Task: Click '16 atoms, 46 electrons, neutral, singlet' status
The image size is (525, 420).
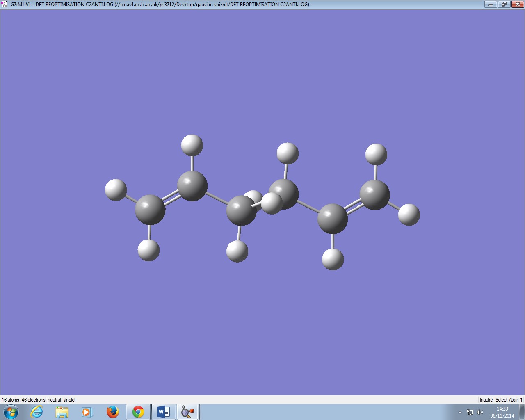Action: 39,400
